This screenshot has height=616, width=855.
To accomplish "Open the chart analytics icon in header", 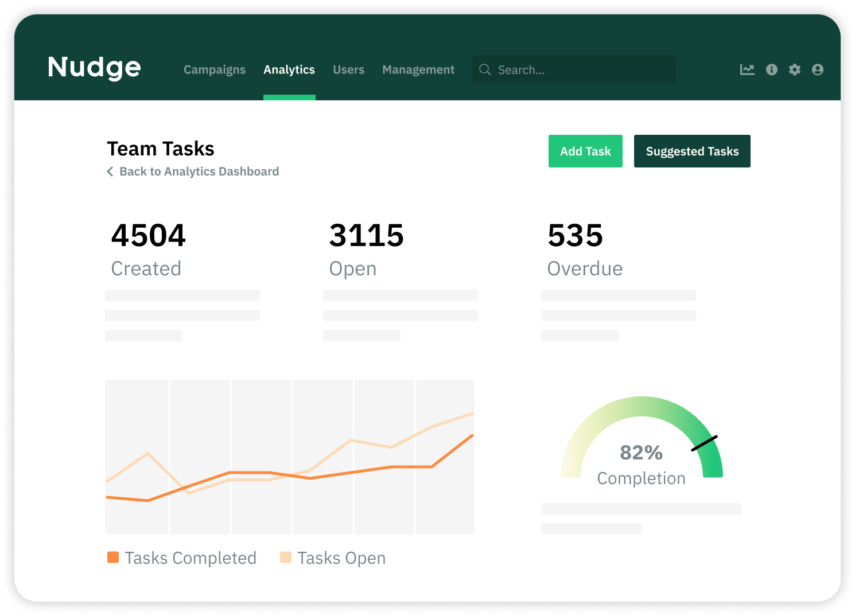I will click(747, 69).
